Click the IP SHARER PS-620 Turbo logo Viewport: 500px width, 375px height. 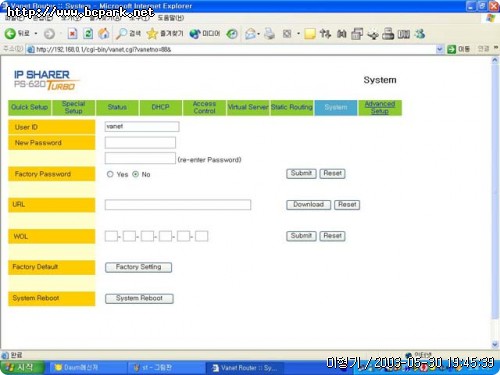click(47, 80)
